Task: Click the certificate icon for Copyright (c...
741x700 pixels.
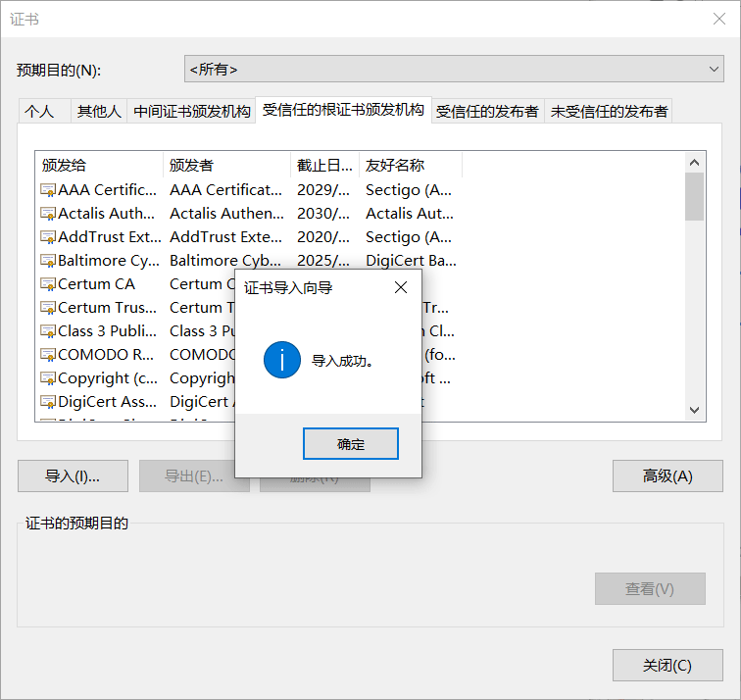Action: click(48, 378)
